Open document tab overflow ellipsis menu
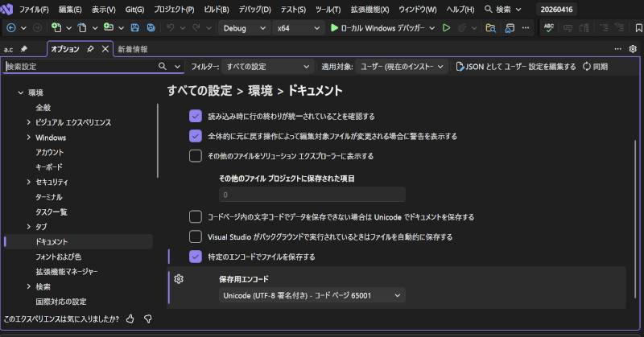This screenshot has height=337, width=644. [617, 49]
